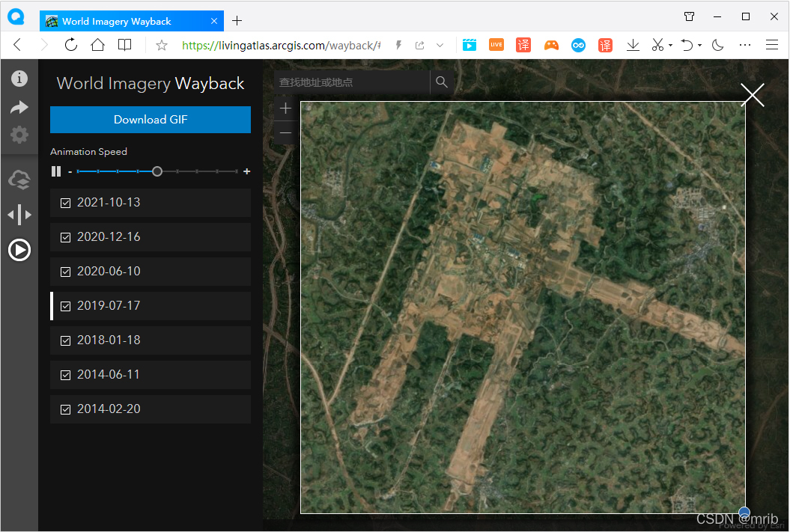Screen dimensions: 790x532
Task: Open the reading mode book icon
Action: pyautogui.click(x=124, y=45)
